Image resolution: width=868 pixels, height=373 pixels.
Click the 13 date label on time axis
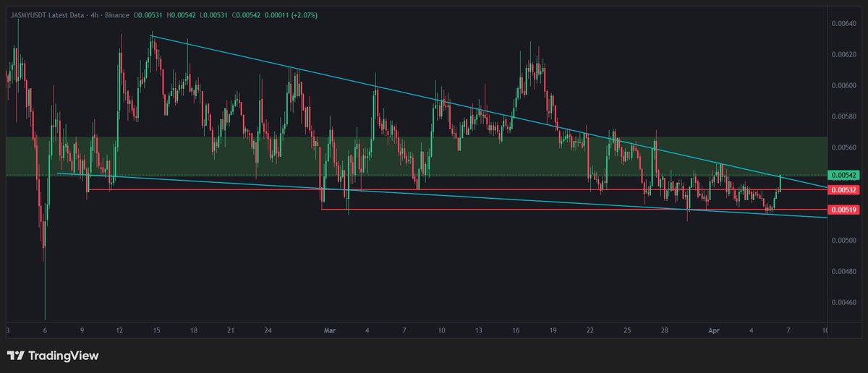(x=479, y=330)
